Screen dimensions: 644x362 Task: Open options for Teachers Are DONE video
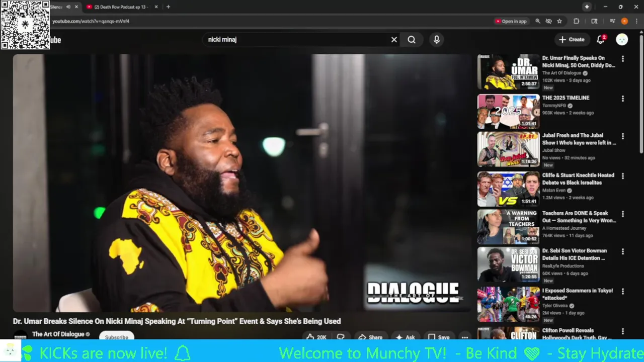click(623, 214)
